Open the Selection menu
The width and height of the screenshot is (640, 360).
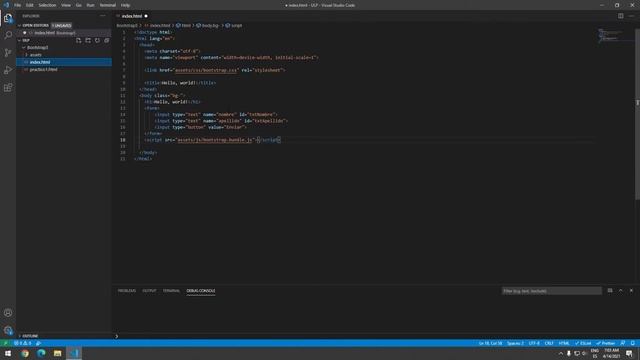coord(47,5)
